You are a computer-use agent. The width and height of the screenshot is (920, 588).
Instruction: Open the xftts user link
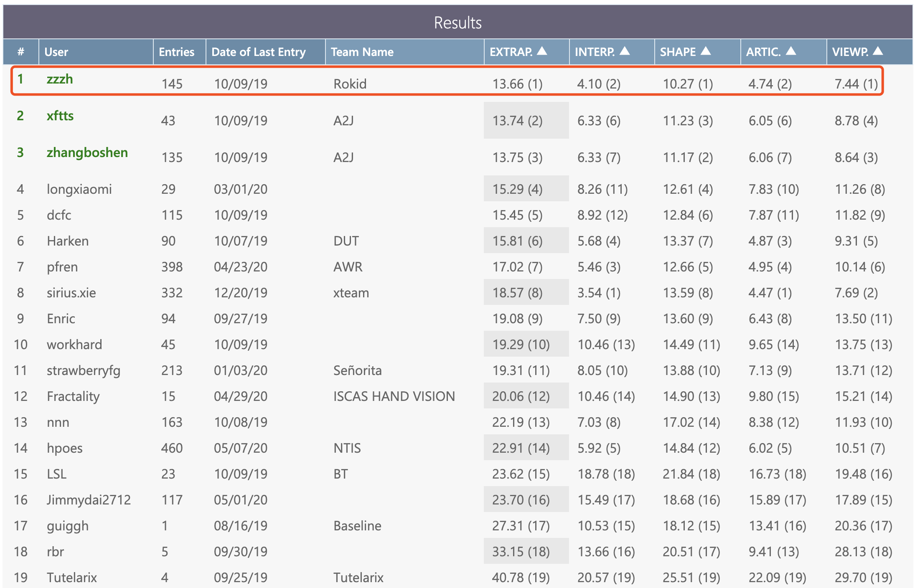coord(60,116)
